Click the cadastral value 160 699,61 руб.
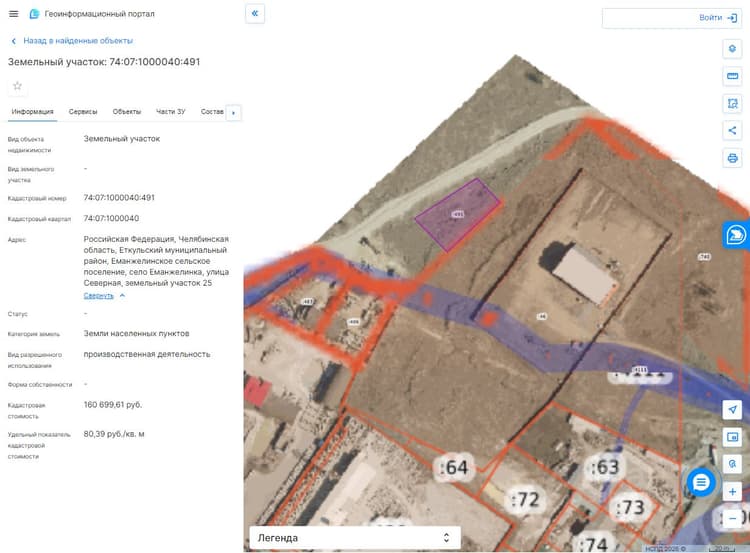Viewport: 750px width, 553px height. coord(113,405)
